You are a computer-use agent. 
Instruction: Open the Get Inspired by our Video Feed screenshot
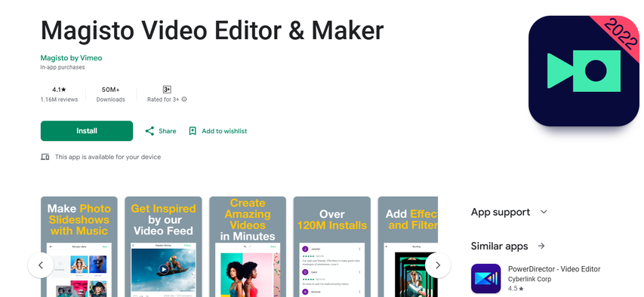point(164,247)
